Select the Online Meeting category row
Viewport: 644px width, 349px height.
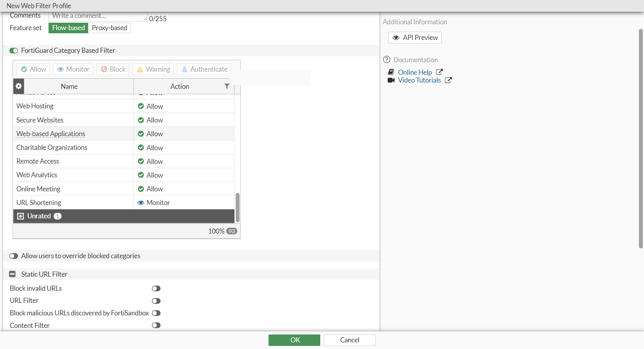pyautogui.click(x=124, y=189)
